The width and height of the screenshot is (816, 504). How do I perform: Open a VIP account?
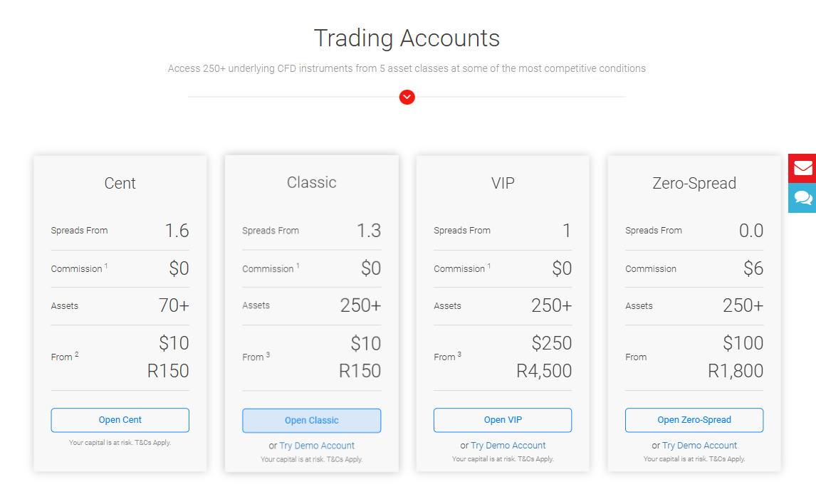pos(502,420)
